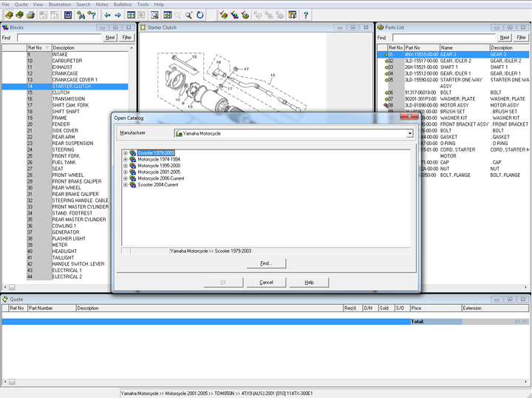Select the CARBURETOR block row
The image size is (532, 398).
point(65,61)
